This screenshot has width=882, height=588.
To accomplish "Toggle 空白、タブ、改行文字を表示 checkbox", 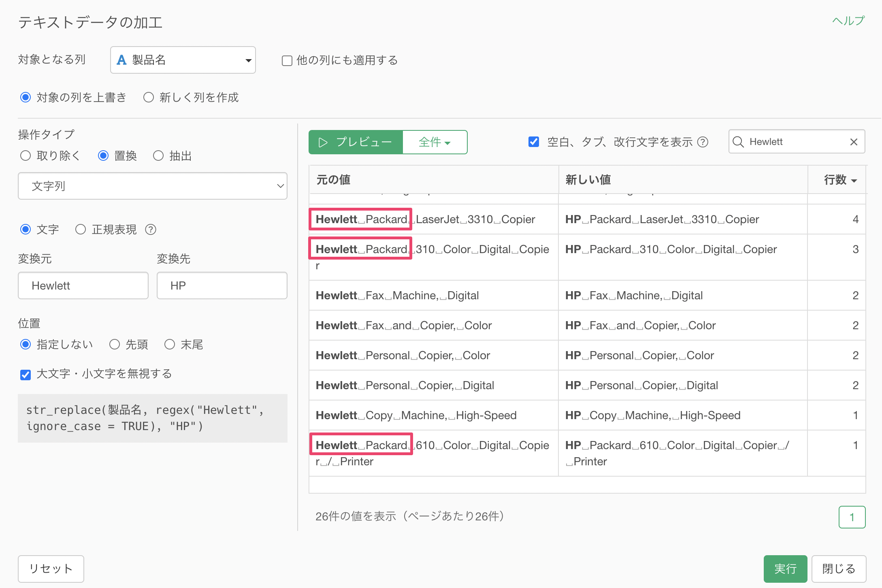I will [x=534, y=142].
